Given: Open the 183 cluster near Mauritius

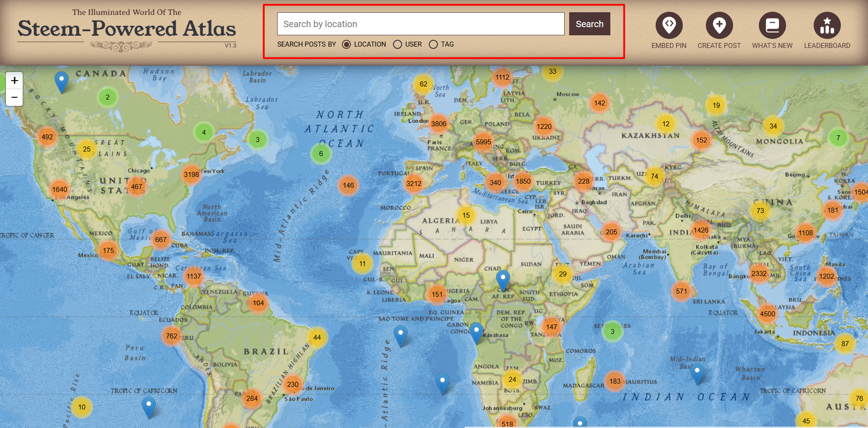Looking at the screenshot, I should click(615, 381).
